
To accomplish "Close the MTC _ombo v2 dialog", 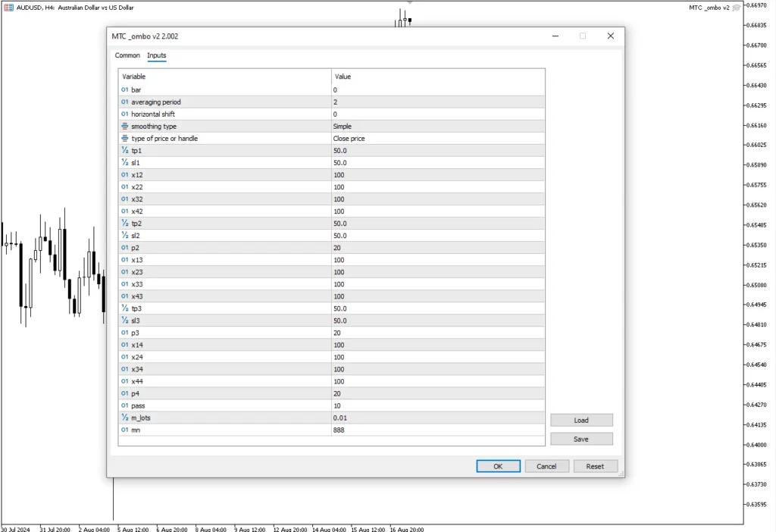I will click(611, 36).
